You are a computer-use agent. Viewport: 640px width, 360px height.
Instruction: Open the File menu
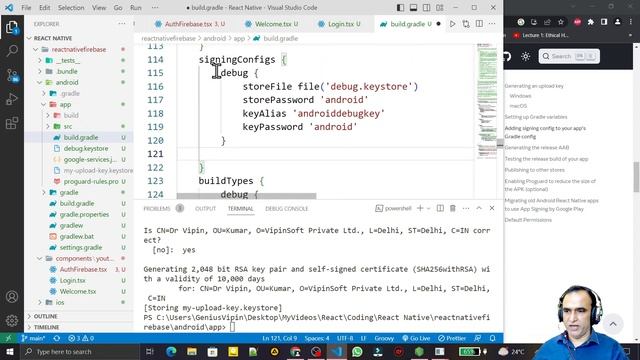[26, 8]
